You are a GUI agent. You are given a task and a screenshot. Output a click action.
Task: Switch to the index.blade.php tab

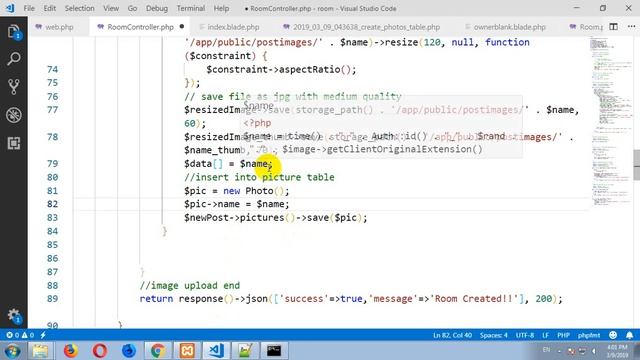pos(233,27)
